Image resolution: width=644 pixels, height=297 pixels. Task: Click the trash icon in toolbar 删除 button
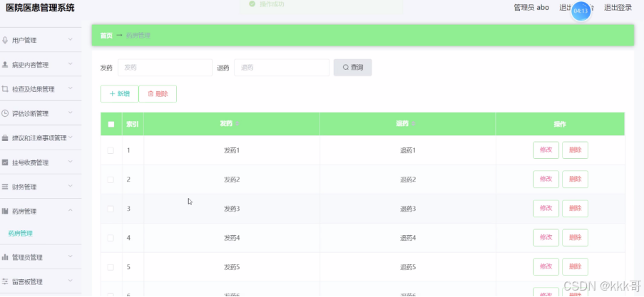click(x=150, y=93)
